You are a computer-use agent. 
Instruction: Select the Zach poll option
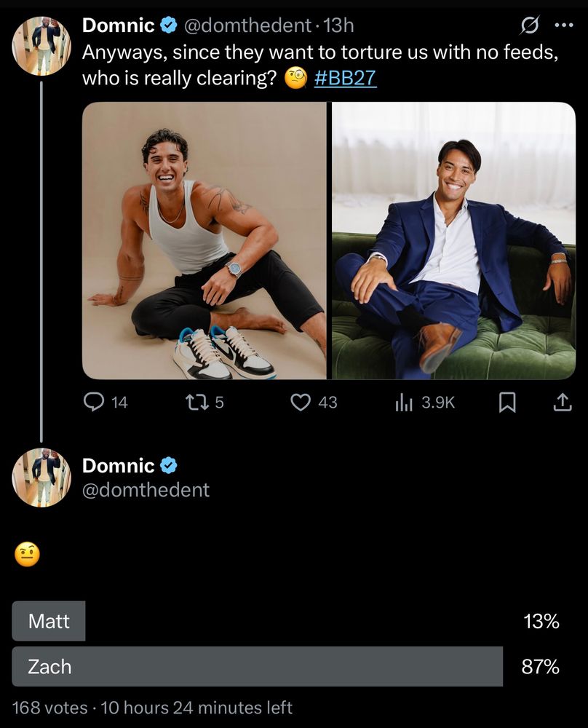click(257, 666)
